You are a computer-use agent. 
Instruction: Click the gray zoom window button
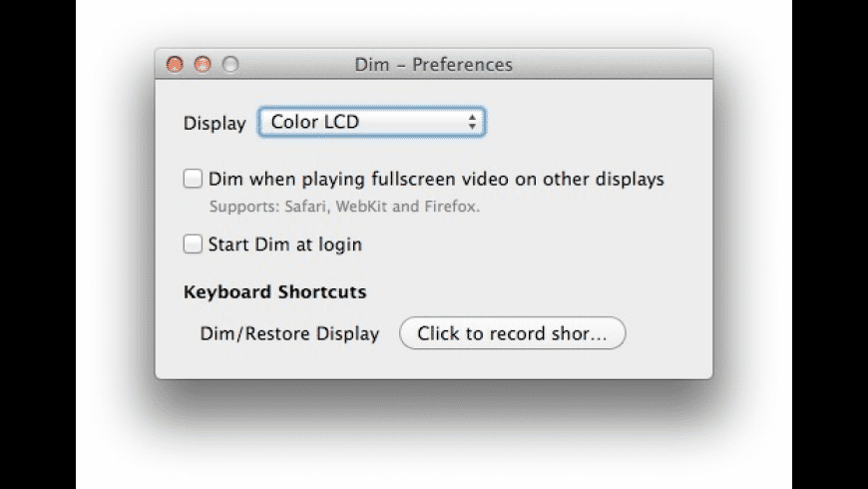[230, 65]
